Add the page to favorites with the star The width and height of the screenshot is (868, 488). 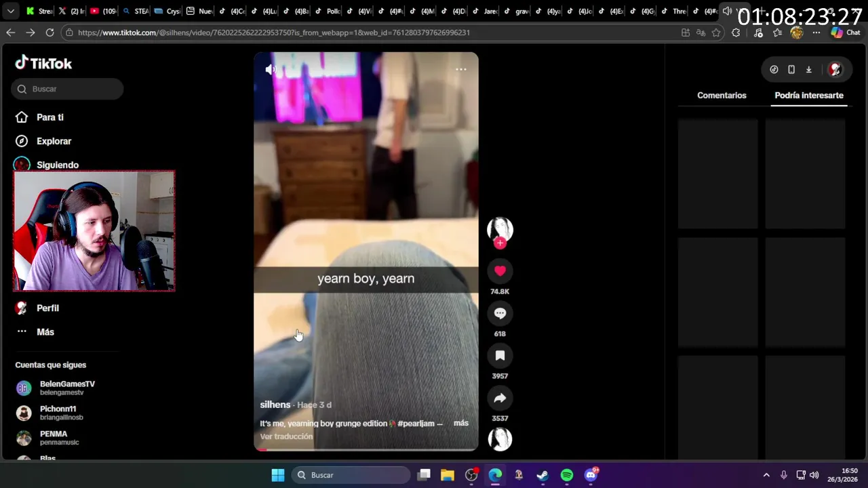point(716,33)
